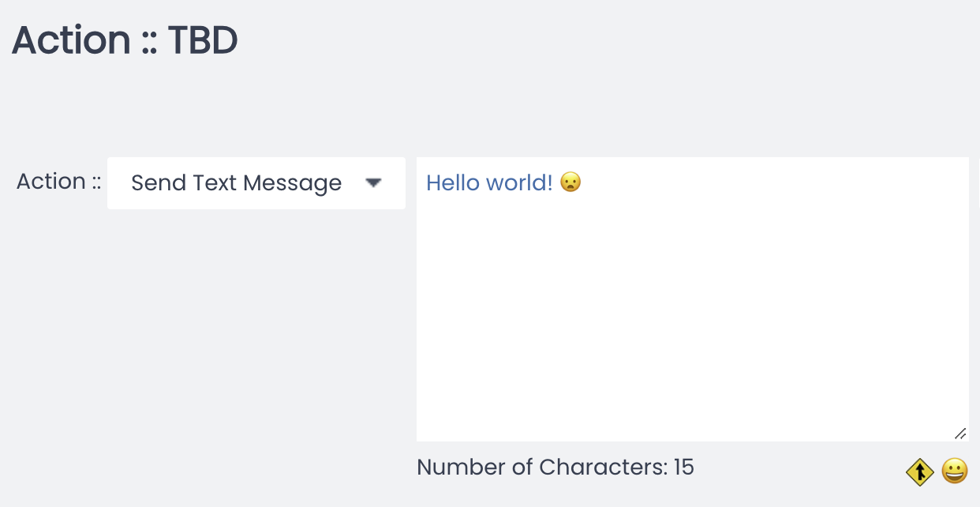Click the "Number of Characters: 15" counter
The height and width of the screenshot is (507, 980).
(555, 467)
